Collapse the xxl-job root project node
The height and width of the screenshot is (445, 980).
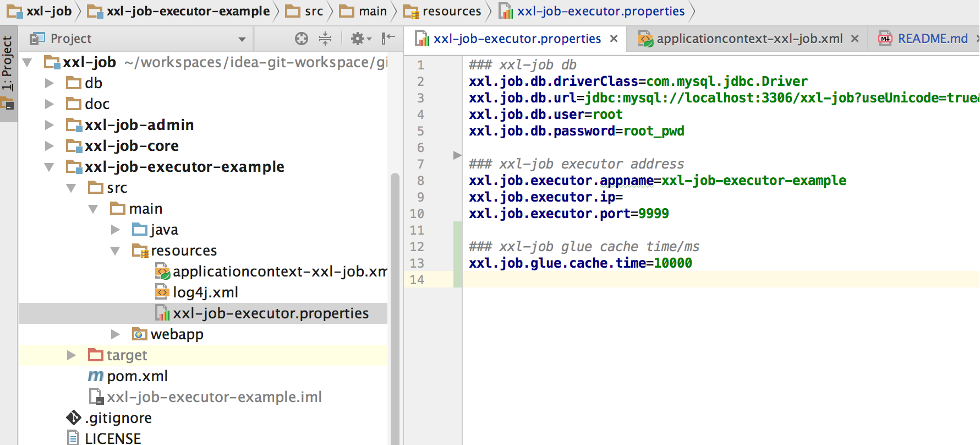tap(27, 63)
